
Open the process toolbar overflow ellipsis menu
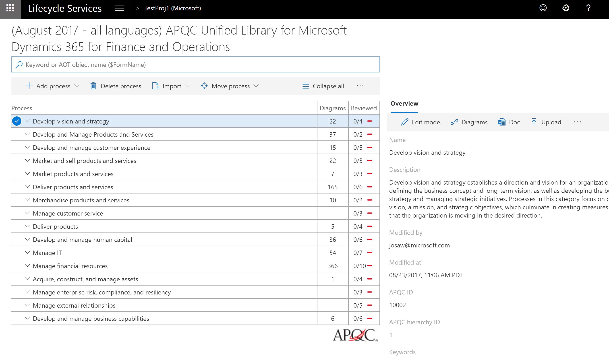(360, 86)
